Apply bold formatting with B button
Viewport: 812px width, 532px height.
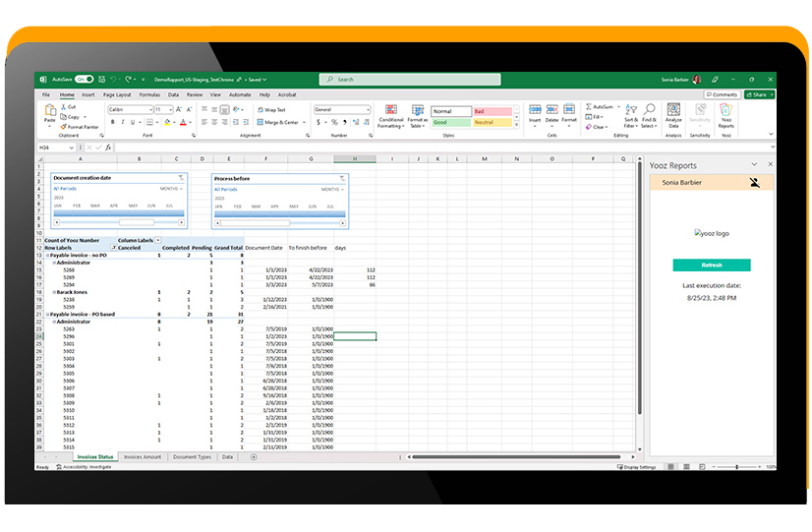click(112, 122)
